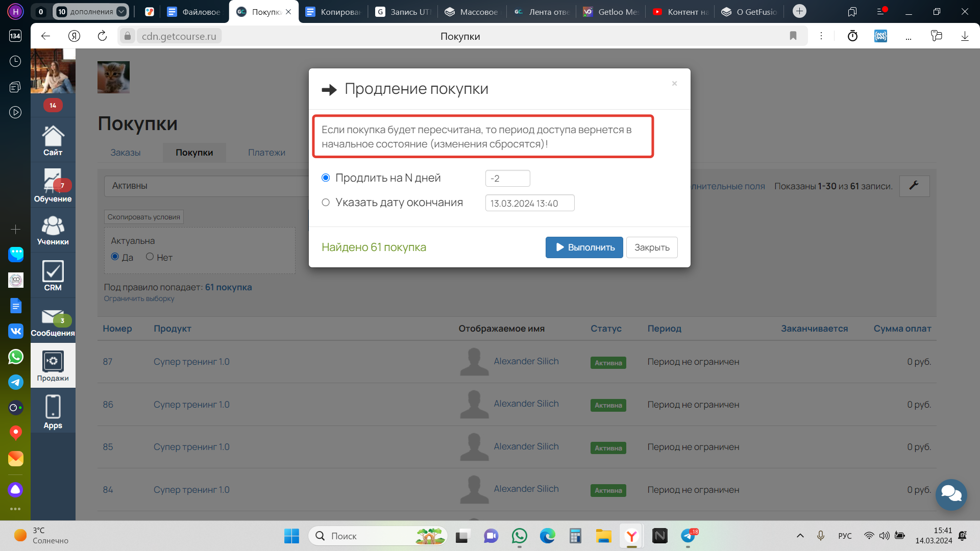Select Нет under Актуальна
The width and height of the screenshot is (980, 551).
(x=150, y=257)
